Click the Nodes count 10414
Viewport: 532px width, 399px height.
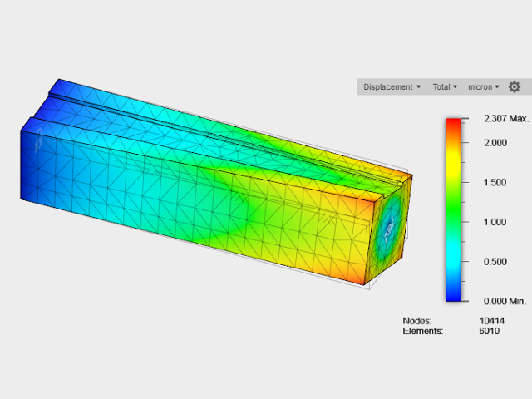(x=492, y=321)
